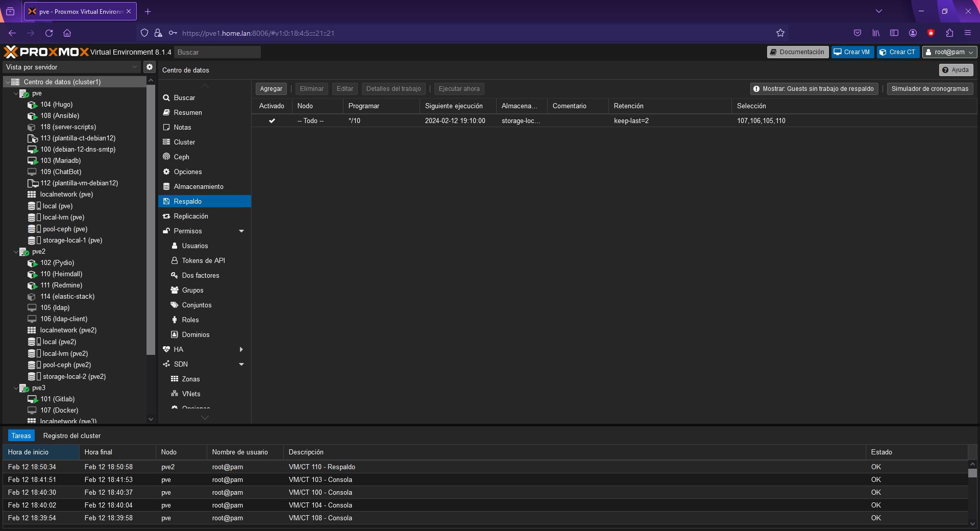The image size is (980, 531).
Task: Expand HA submenu arrow
Action: (x=241, y=350)
